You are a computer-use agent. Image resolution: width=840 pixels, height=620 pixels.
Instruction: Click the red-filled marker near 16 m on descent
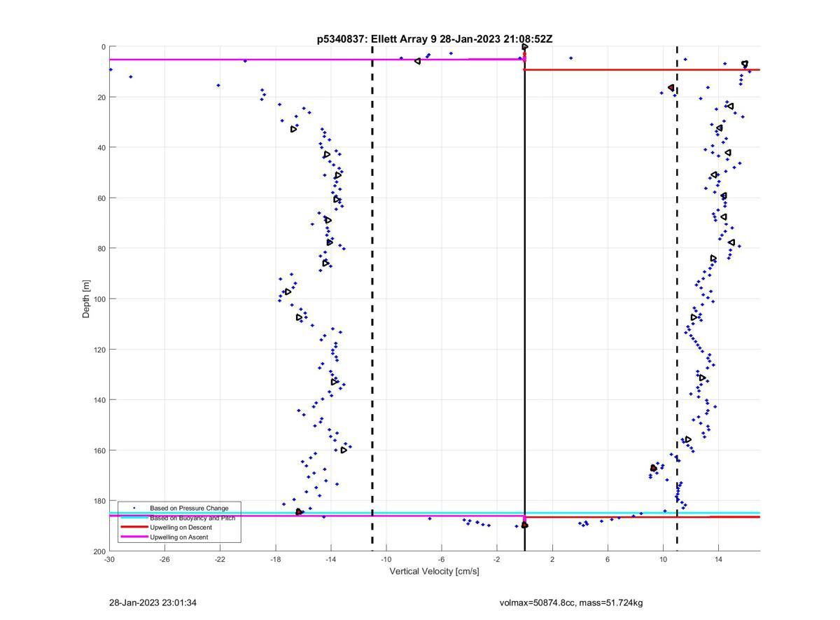pos(671,88)
